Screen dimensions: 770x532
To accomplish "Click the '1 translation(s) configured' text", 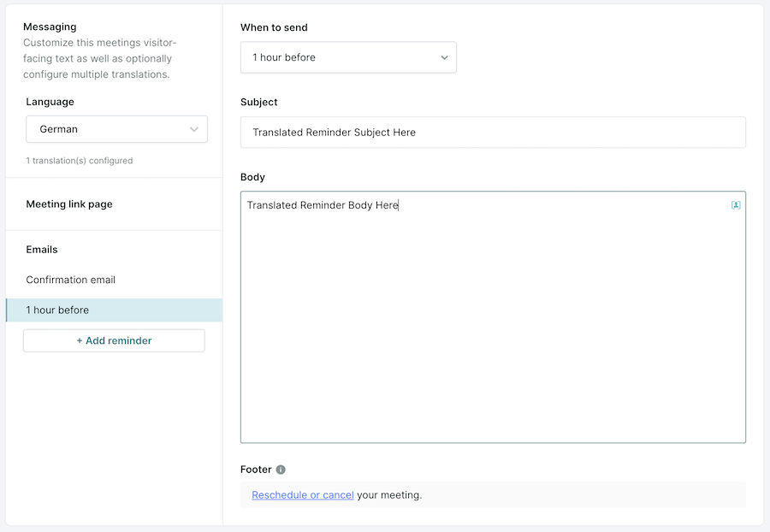I will [x=80, y=161].
